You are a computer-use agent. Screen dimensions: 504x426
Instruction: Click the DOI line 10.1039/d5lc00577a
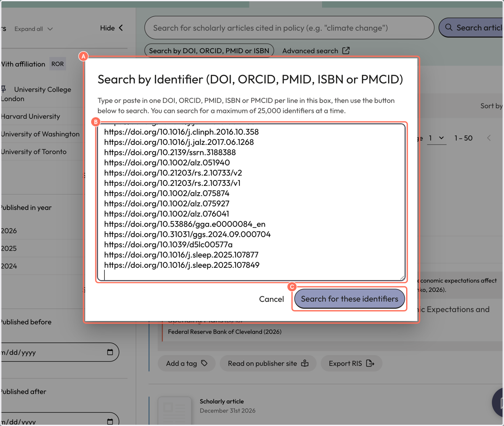[x=168, y=244]
